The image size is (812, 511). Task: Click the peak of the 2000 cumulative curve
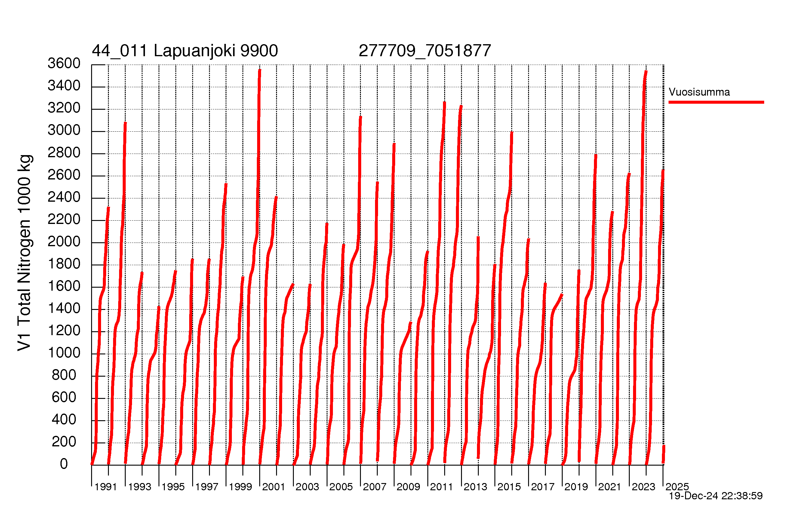pos(260,70)
